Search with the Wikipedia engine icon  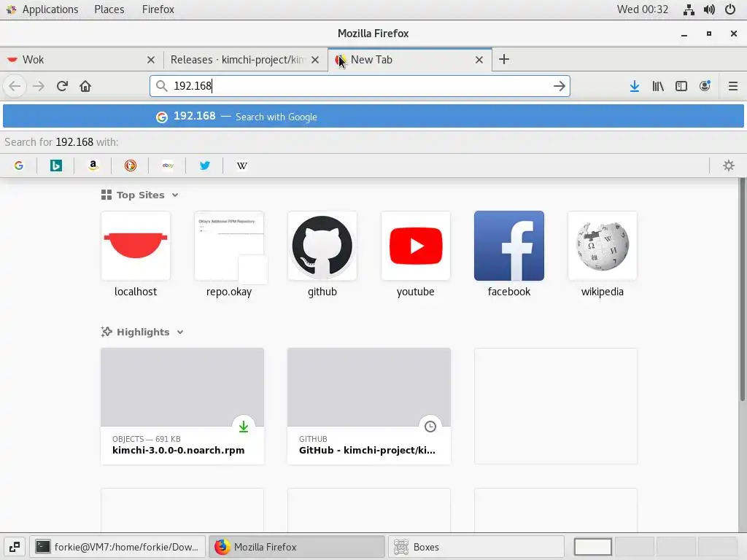pyautogui.click(x=241, y=166)
